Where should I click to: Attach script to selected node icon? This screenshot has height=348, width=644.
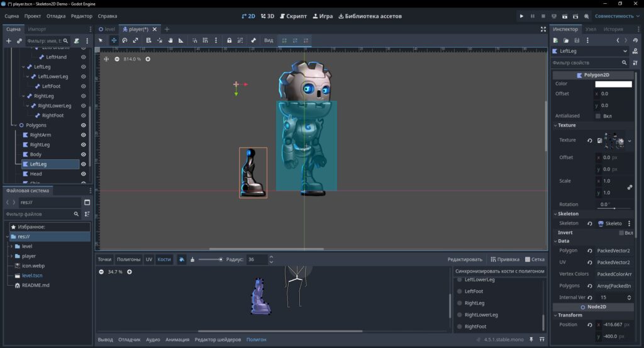click(x=76, y=41)
